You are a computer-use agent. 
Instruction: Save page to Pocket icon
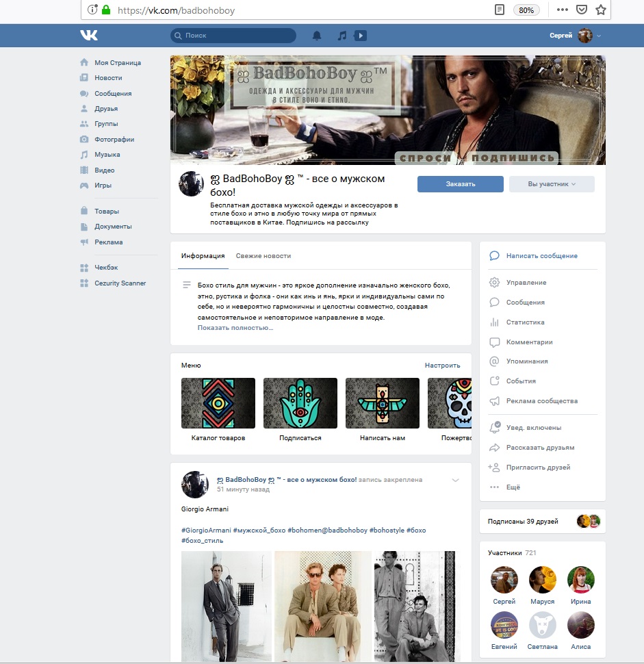coord(582,10)
